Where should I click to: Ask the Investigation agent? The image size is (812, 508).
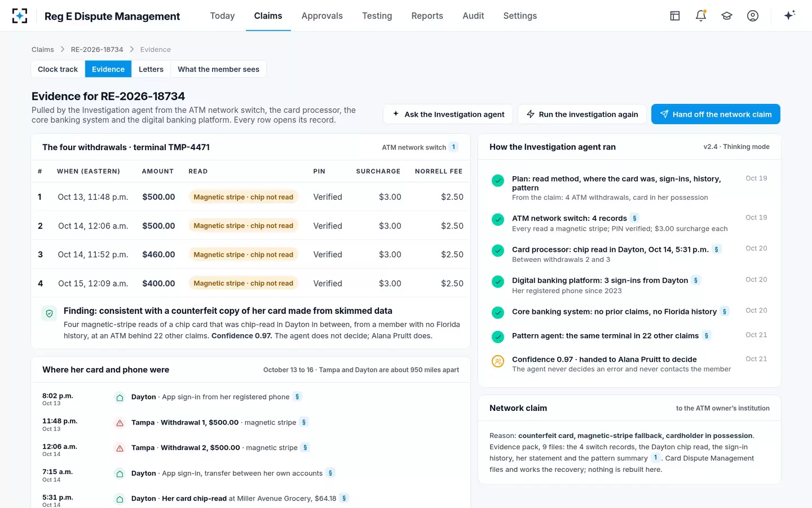[448, 114]
